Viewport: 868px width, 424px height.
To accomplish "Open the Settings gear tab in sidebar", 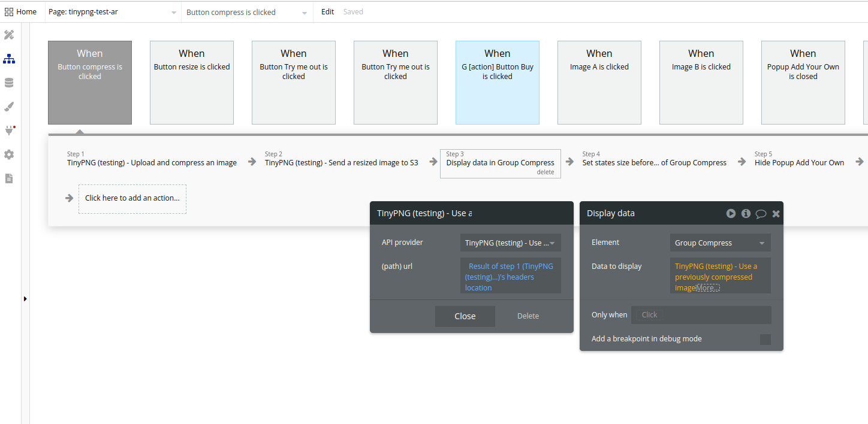I will click(9, 155).
